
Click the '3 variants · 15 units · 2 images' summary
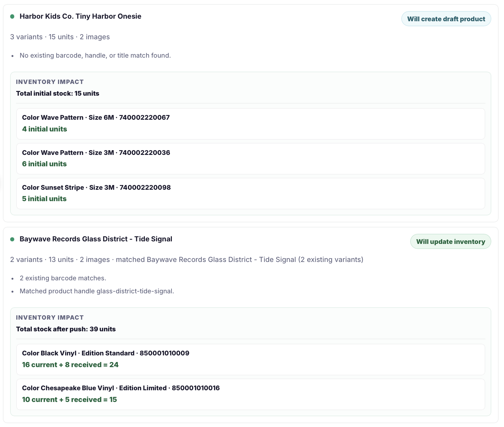pyautogui.click(x=60, y=37)
